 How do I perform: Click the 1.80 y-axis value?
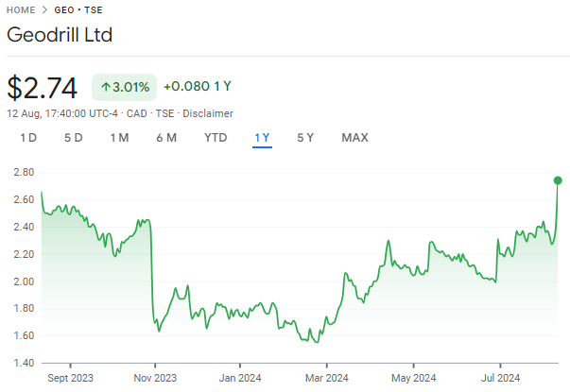coord(24,309)
